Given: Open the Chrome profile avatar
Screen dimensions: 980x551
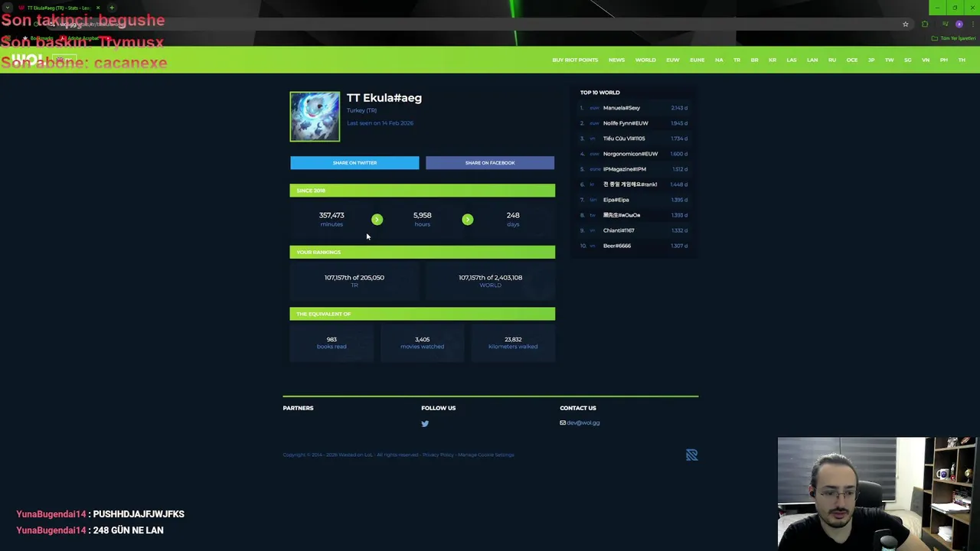Looking at the screenshot, I should coord(959,24).
